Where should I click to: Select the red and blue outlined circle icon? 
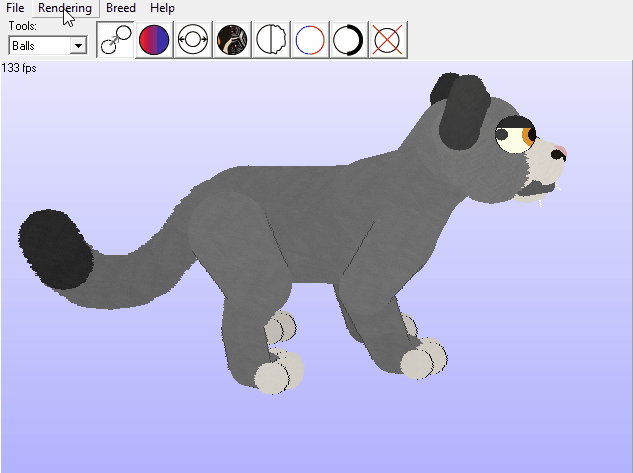coord(311,40)
